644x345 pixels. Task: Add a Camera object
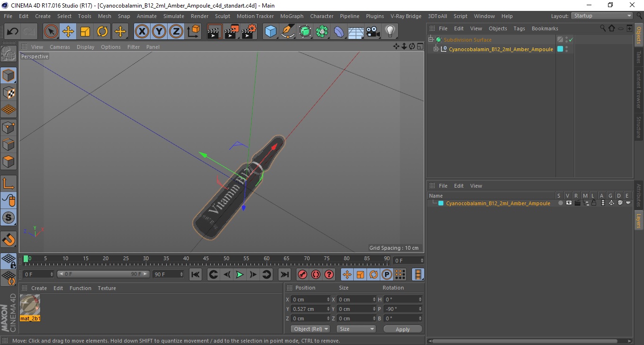373,32
